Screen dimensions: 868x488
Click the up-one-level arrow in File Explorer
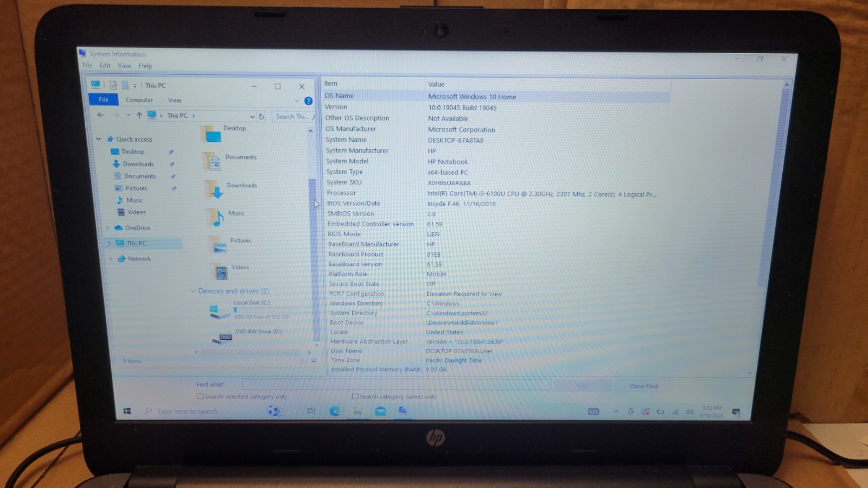[x=139, y=115]
